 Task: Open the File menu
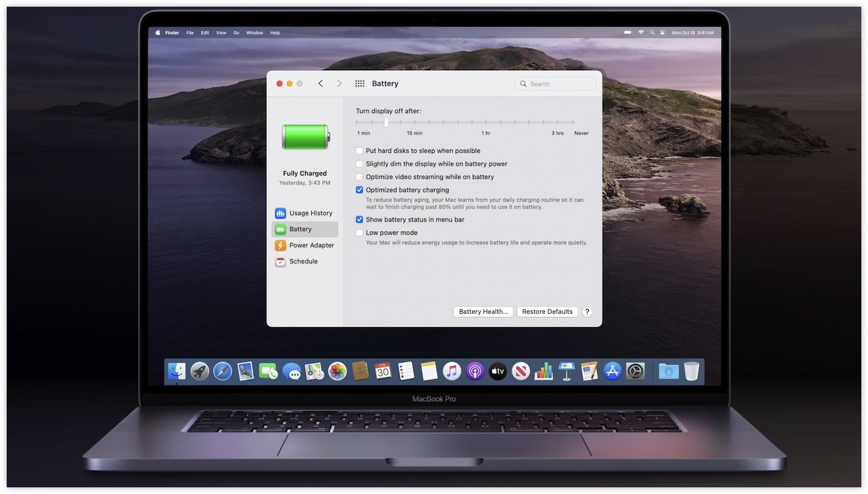pyautogui.click(x=190, y=33)
